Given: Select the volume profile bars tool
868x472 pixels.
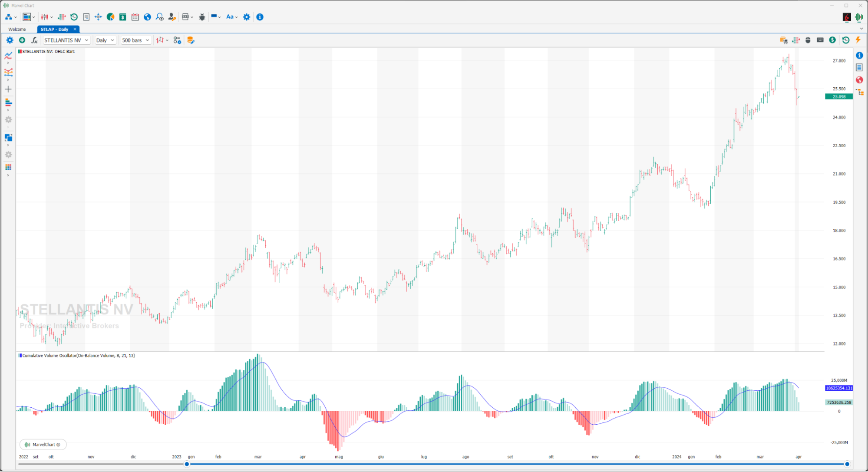Looking at the screenshot, I should [8, 102].
